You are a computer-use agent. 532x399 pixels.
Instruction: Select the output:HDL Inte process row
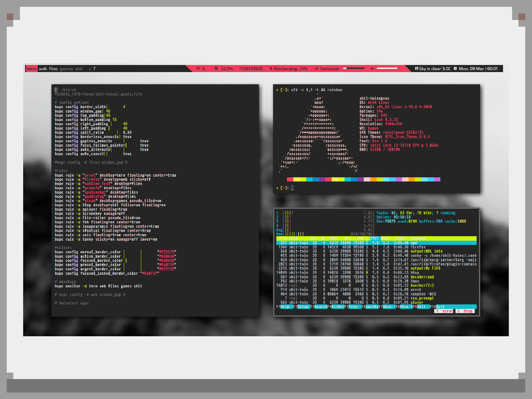pos(376,251)
